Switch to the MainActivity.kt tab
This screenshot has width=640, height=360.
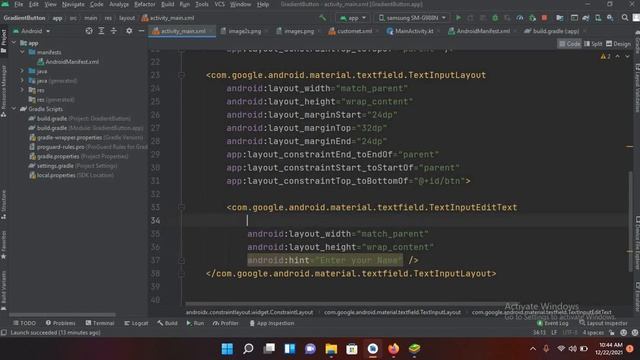click(414, 31)
